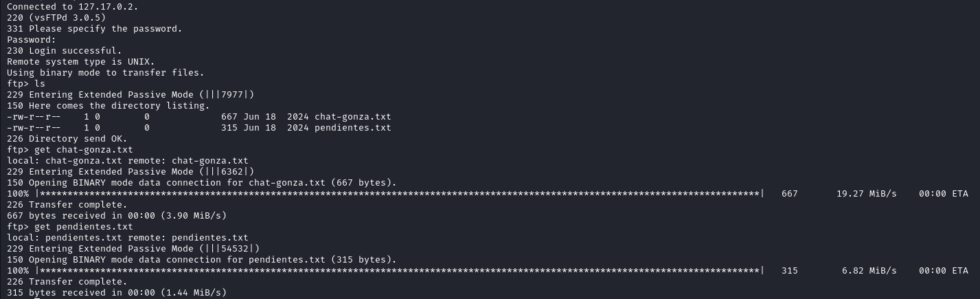Click pendientes.txt in the directory listing
This screenshot has width=980, height=299.
353,127
